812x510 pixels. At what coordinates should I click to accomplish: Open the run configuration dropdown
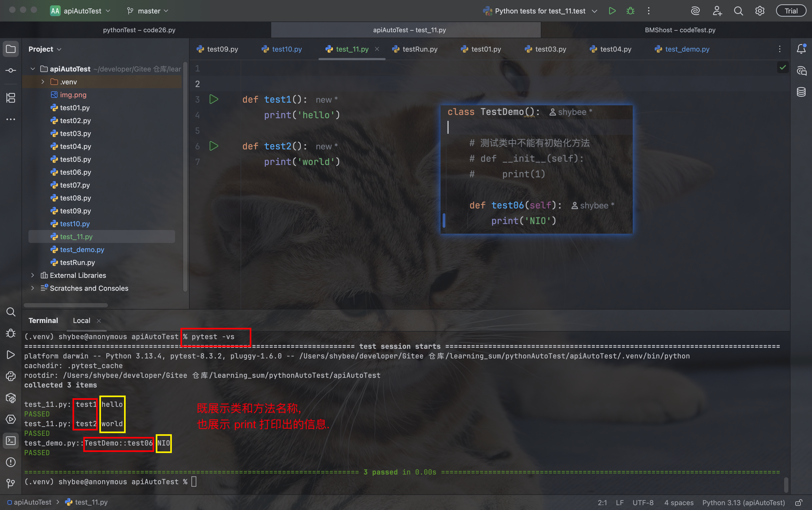pyautogui.click(x=540, y=11)
